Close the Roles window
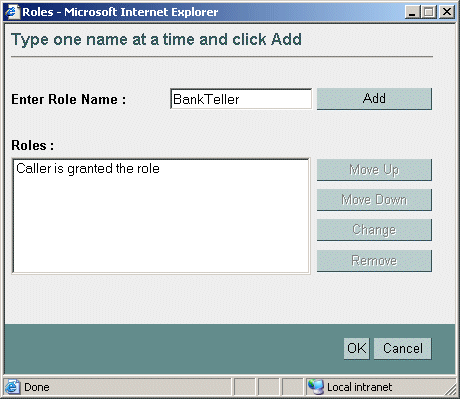The width and height of the screenshot is (460, 399). pos(447,12)
